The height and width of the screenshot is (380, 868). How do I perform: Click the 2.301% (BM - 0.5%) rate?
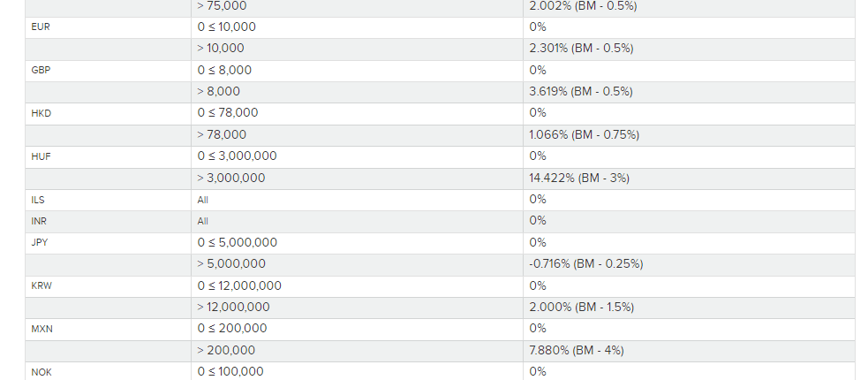point(581,49)
